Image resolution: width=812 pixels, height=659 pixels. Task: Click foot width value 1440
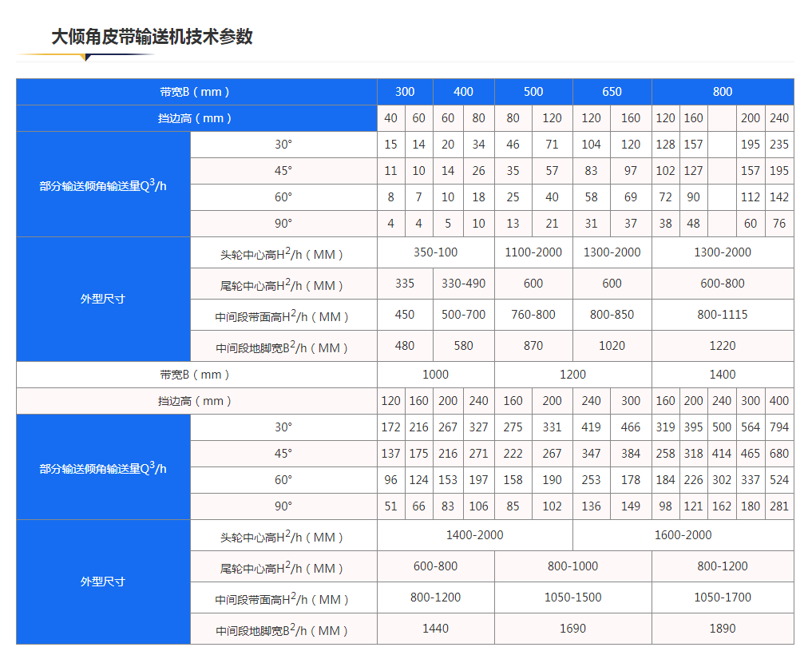tap(435, 629)
